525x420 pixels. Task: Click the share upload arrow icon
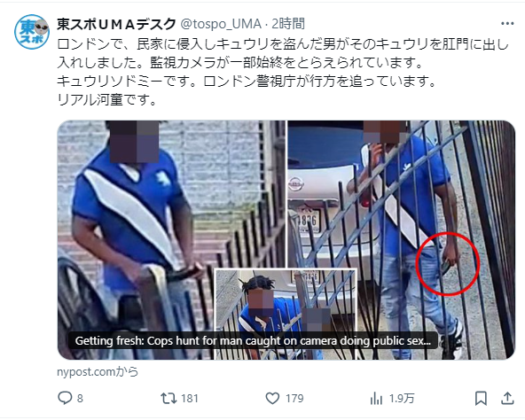(507, 398)
